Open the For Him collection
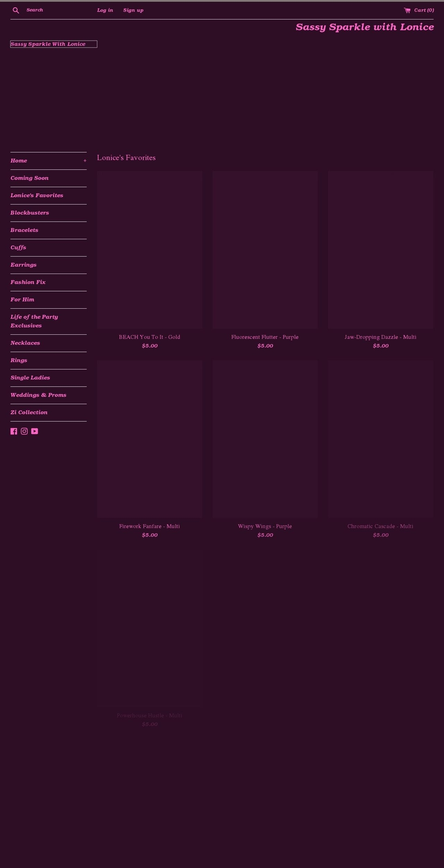Image resolution: width=444 pixels, height=868 pixels. pos(23,300)
